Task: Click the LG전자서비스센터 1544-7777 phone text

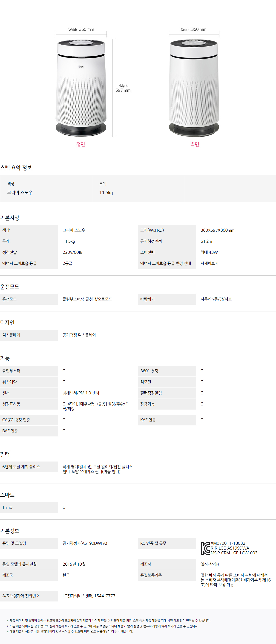Action: [89, 596]
